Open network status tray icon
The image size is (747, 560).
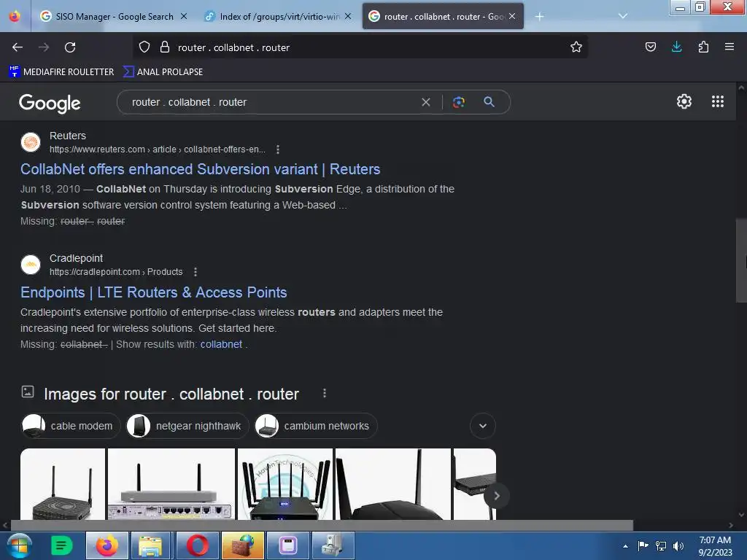pos(661,545)
